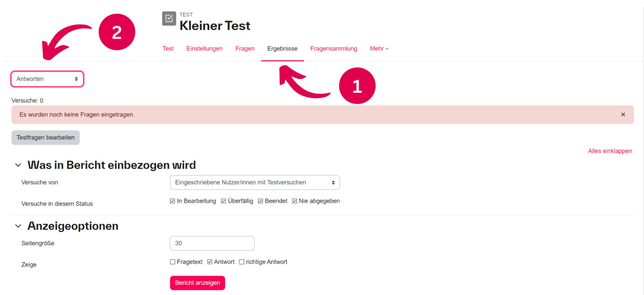This screenshot has width=644, height=295.
Task: Toggle the 'Nie abgegeben' checkbox
Action: (295, 201)
